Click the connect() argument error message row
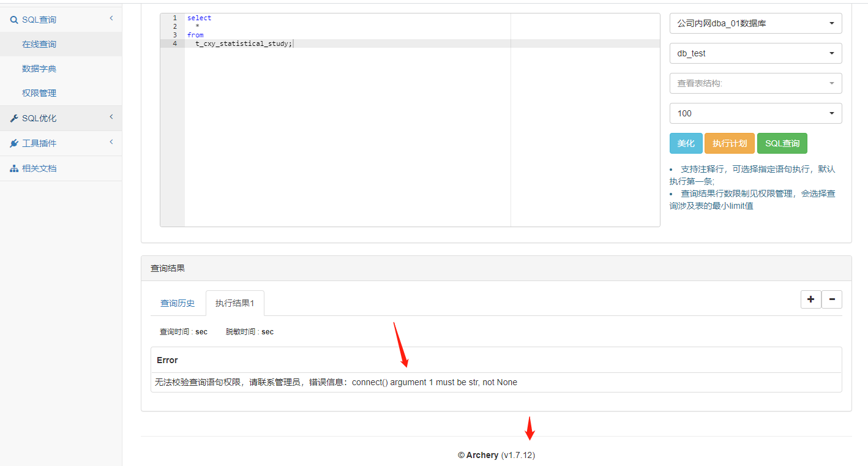The width and height of the screenshot is (868, 466). (x=496, y=382)
